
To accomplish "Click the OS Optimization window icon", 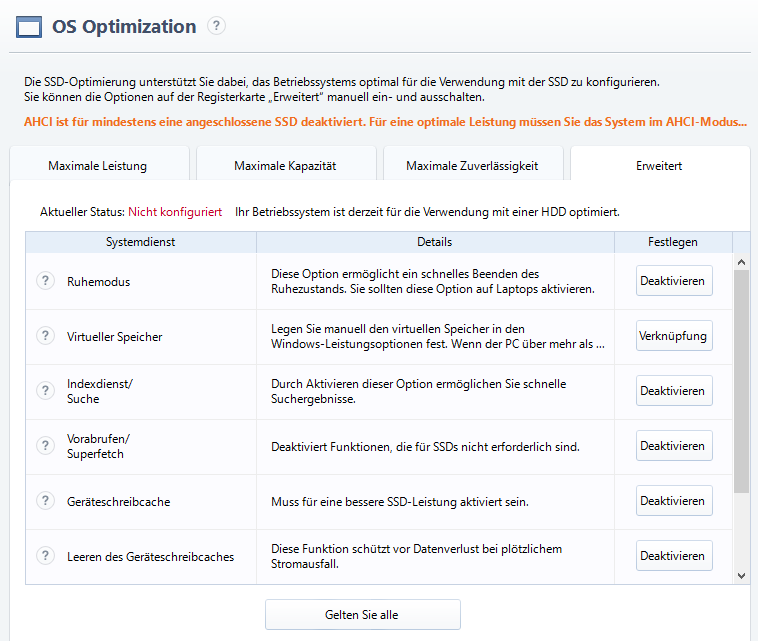I will 30,28.
